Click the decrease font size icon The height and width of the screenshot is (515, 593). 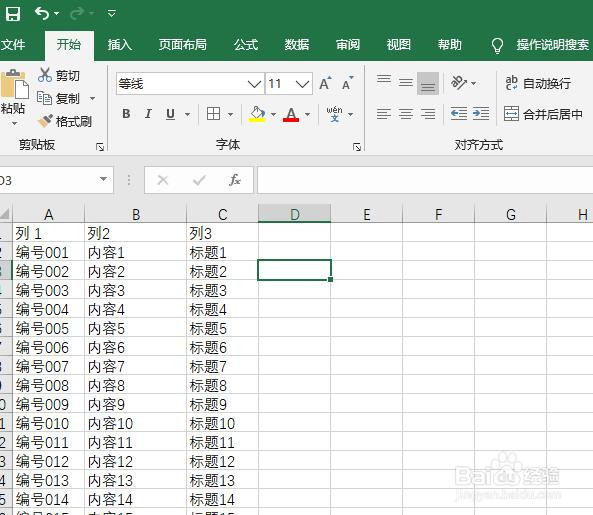coord(347,83)
